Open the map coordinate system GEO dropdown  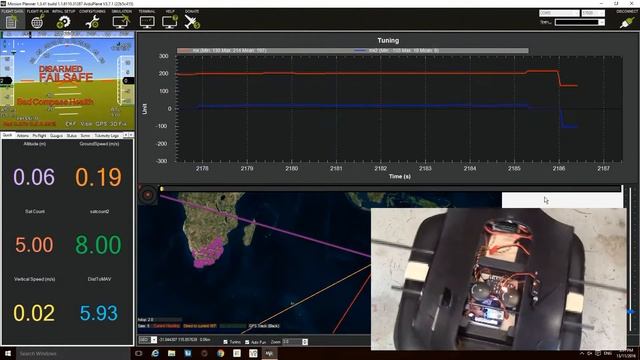(x=148, y=340)
